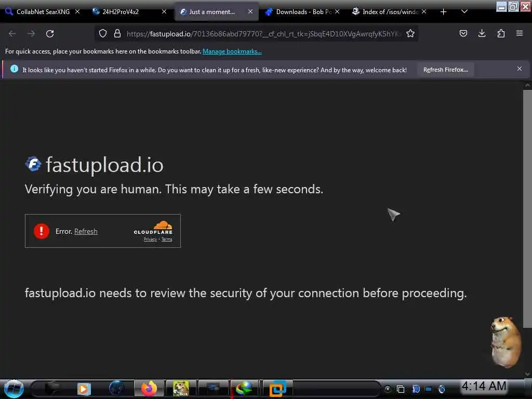Image resolution: width=532 pixels, height=399 pixels.
Task: Close the Downloads - Bob tab
Action: coord(337,11)
